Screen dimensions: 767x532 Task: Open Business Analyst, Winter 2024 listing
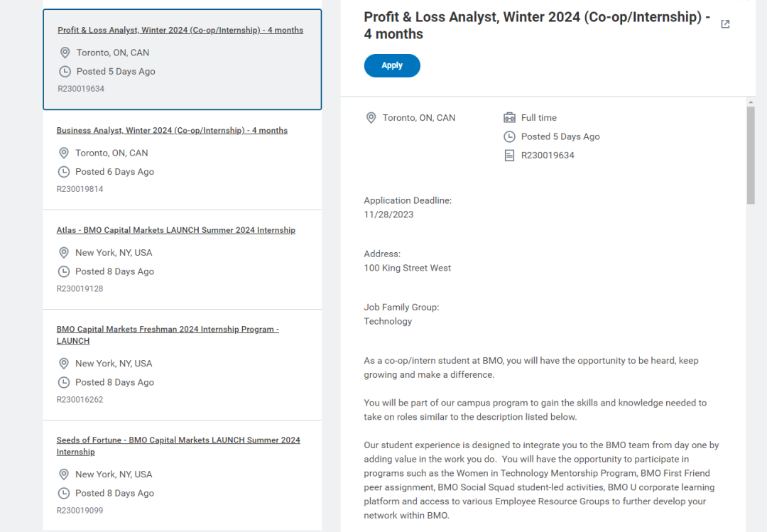click(172, 130)
